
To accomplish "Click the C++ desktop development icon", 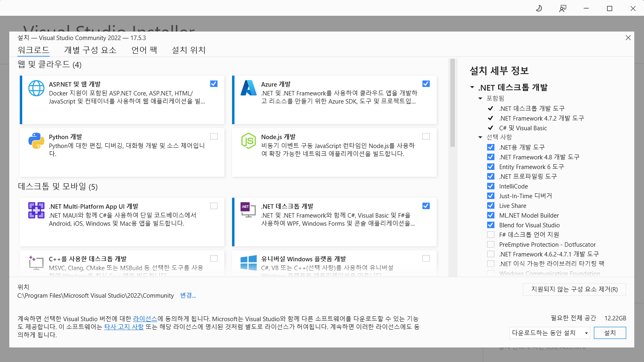I will click(x=36, y=263).
